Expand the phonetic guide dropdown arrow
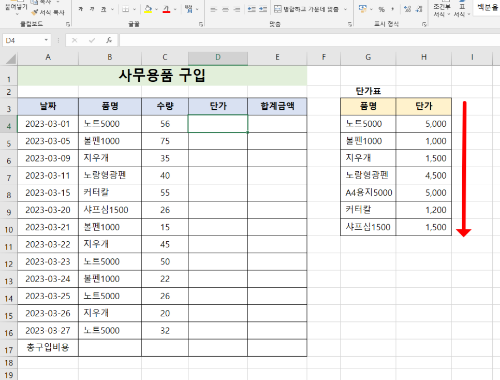 tap(197, 9)
